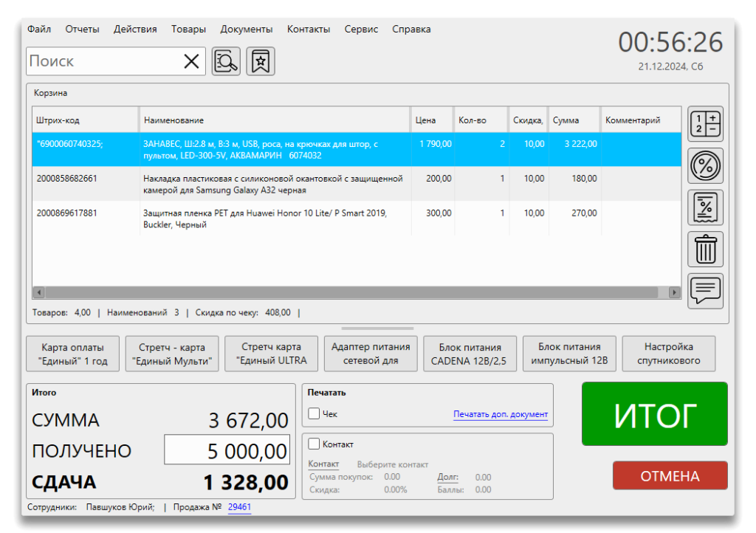Viewport: 756px width, 533px height.
Task: Open the Документы menu
Action: [247, 29]
